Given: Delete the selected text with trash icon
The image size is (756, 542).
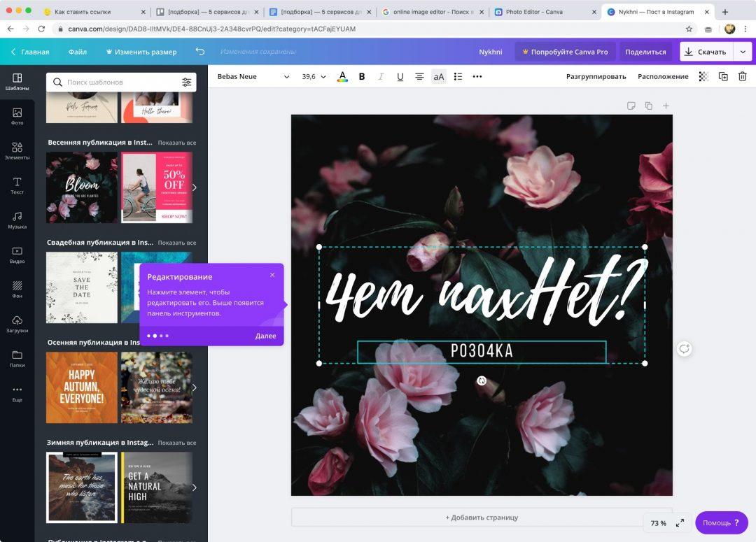Looking at the screenshot, I should pyautogui.click(x=742, y=76).
